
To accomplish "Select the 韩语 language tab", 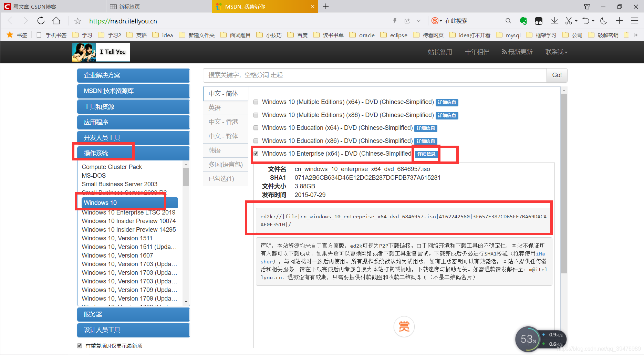I will tap(226, 150).
